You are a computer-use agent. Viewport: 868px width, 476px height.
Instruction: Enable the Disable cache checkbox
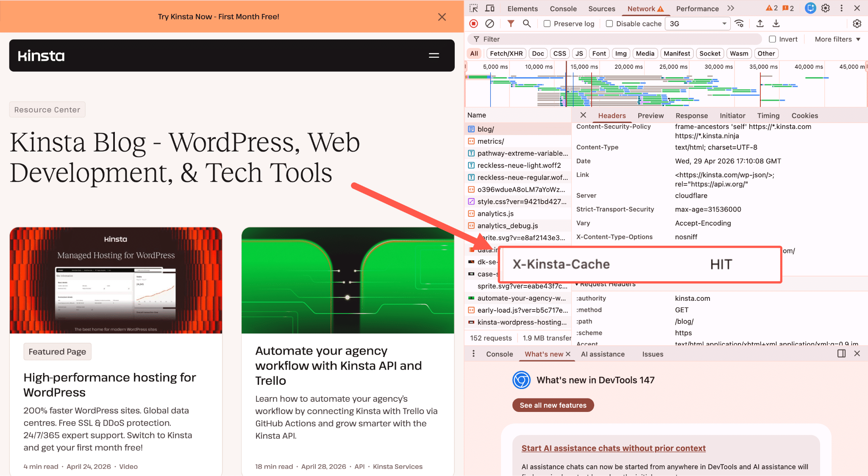pyautogui.click(x=609, y=24)
